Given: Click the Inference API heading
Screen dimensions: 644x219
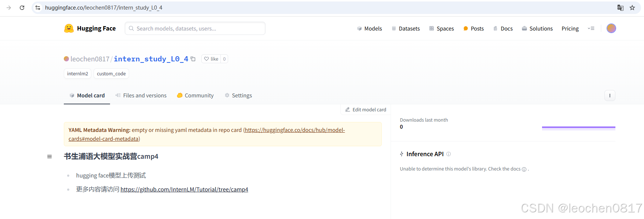Looking at the screenshot, I should point(425,154).
